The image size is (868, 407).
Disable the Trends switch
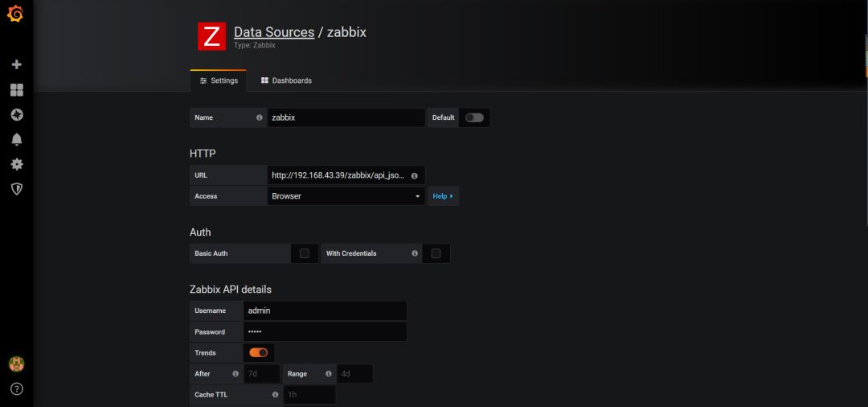259,353
